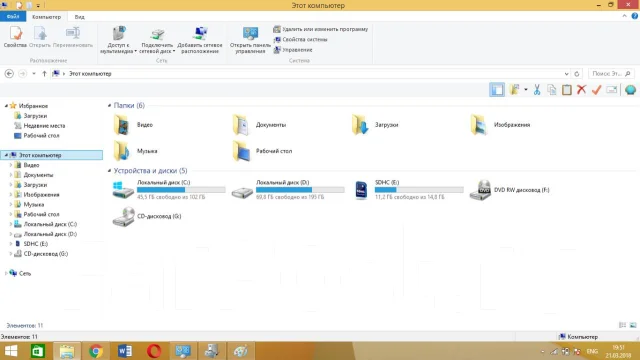Click the Refresh address bar button
Viewport: 640px width, 360px height.
pos(577,74)
